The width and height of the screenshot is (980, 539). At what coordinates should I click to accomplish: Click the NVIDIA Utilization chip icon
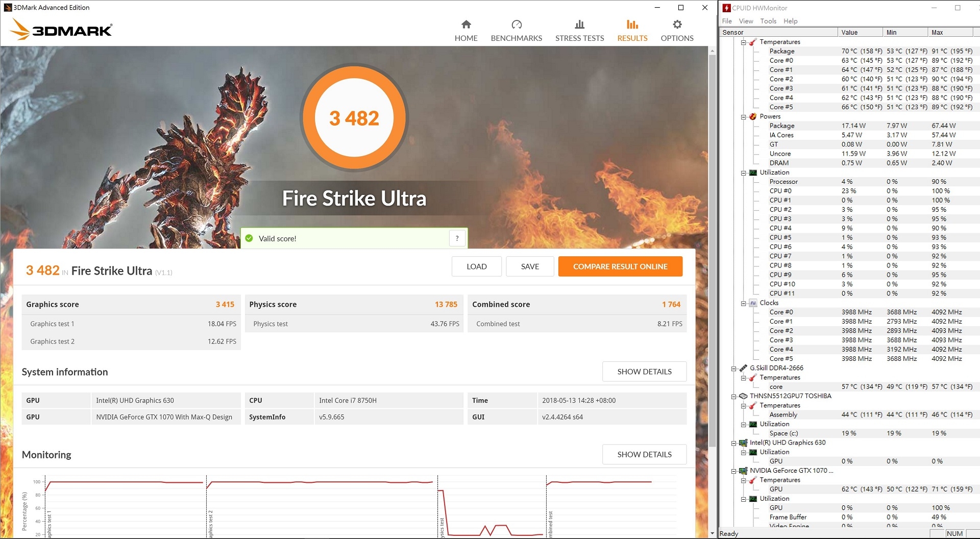click(753, 499)
